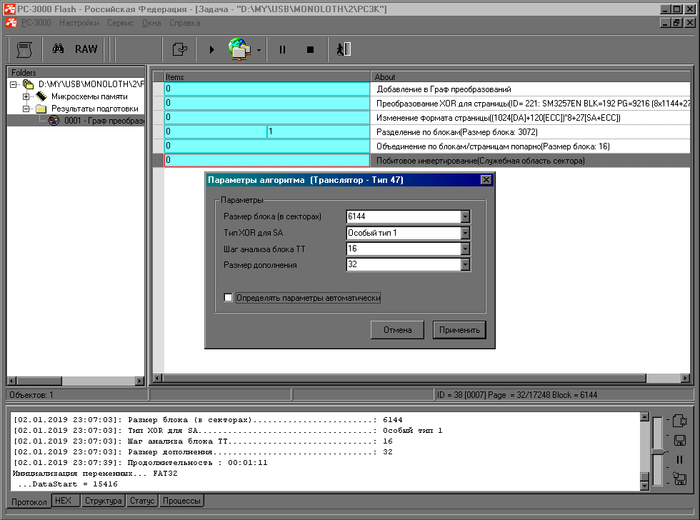This screenshot has height=520, width=700.
Task: Click the binoculars search icon
Action: click(58, 48)
